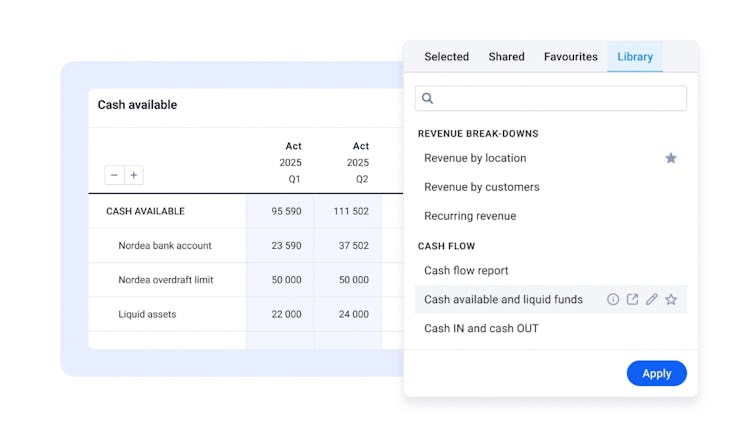Open the Shared tab

[x=506, y=57]
